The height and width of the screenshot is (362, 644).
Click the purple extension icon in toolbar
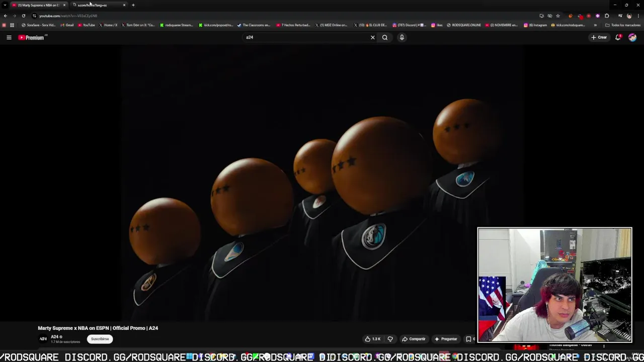tap(598, 16)
